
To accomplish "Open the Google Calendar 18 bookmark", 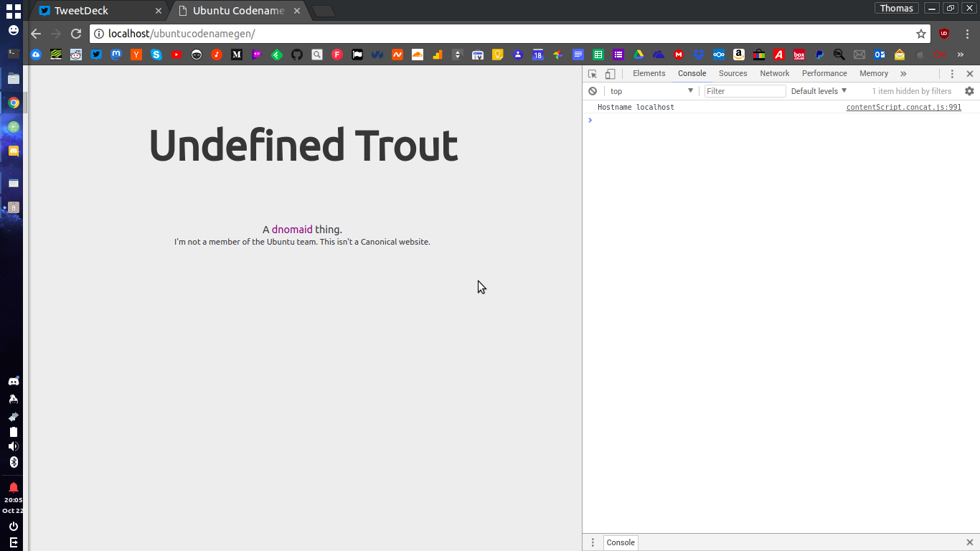I will (x=538, y=55).
